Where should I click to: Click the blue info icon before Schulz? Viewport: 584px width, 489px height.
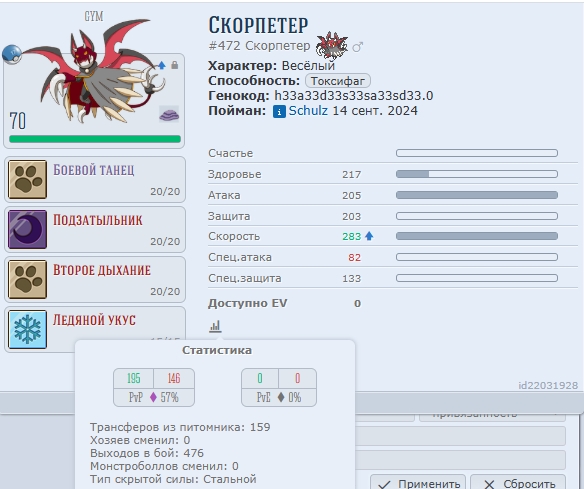coord(279,111)
